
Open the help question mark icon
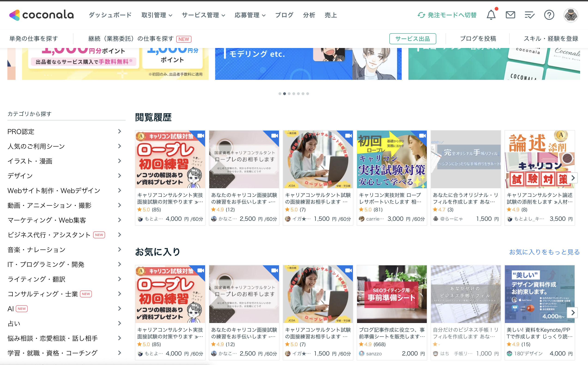549,15
